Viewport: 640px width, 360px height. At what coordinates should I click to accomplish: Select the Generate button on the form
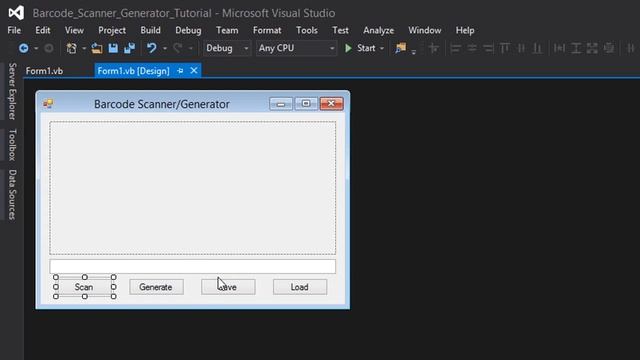click(156, 287)
